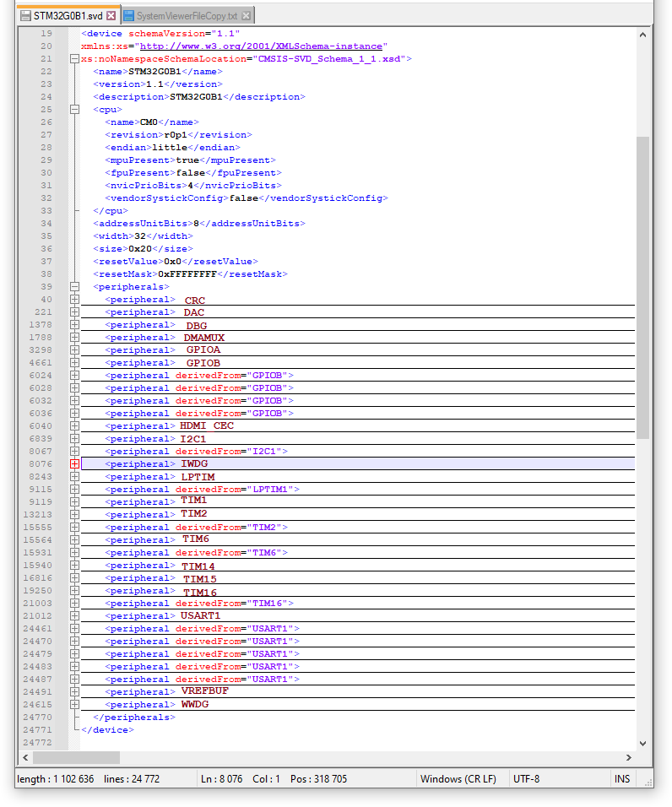Click the length : 1 102 636 status field
This screenshot has width=672, height=807.
(56, 779)
